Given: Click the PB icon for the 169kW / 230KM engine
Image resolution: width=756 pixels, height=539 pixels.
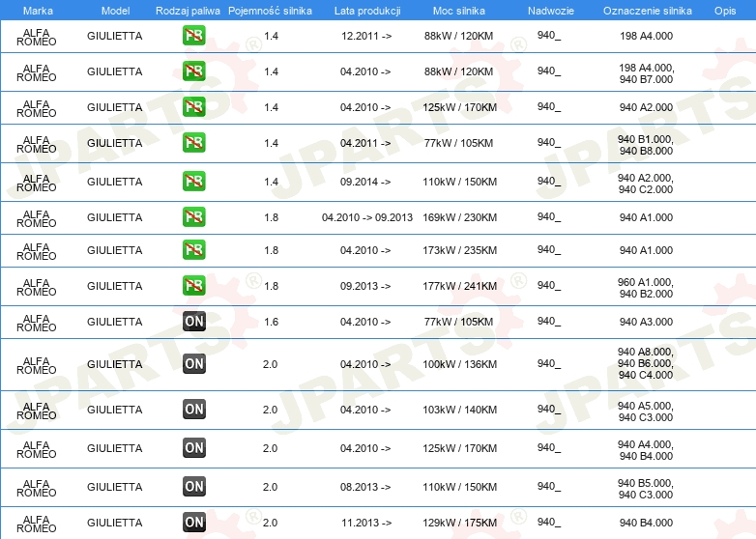Looking at the screenshot, I should [194, 217].
